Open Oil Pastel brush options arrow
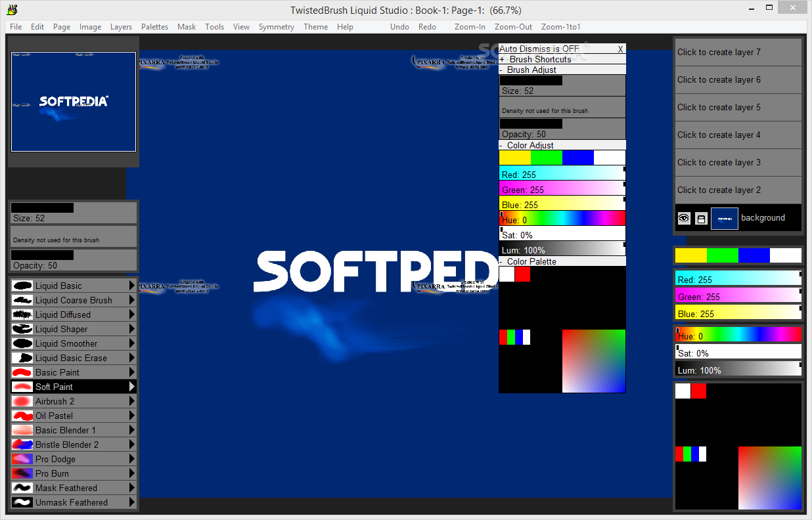Image resolution: width=812 pixels, height=520 pixels. click(x=132, y=416)
